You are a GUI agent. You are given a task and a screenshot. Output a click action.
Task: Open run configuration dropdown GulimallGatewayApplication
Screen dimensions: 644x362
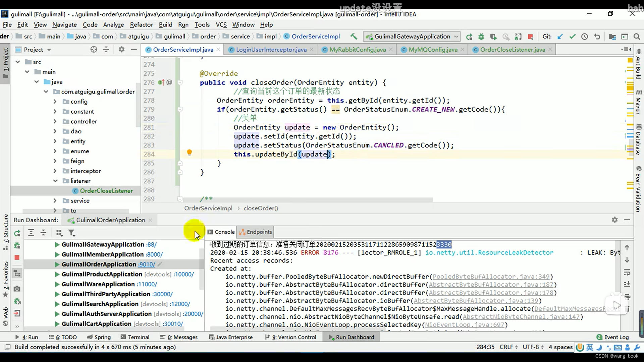[x=412, y=36]
